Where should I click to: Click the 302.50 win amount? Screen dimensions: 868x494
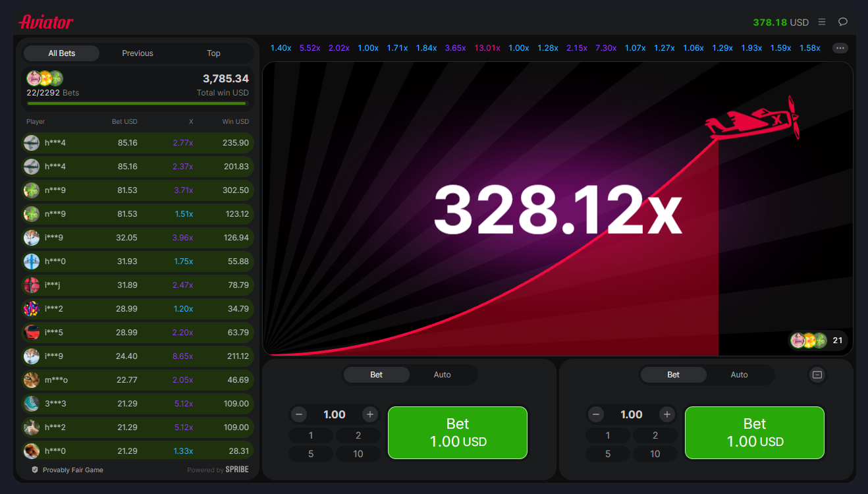point(236,190)
